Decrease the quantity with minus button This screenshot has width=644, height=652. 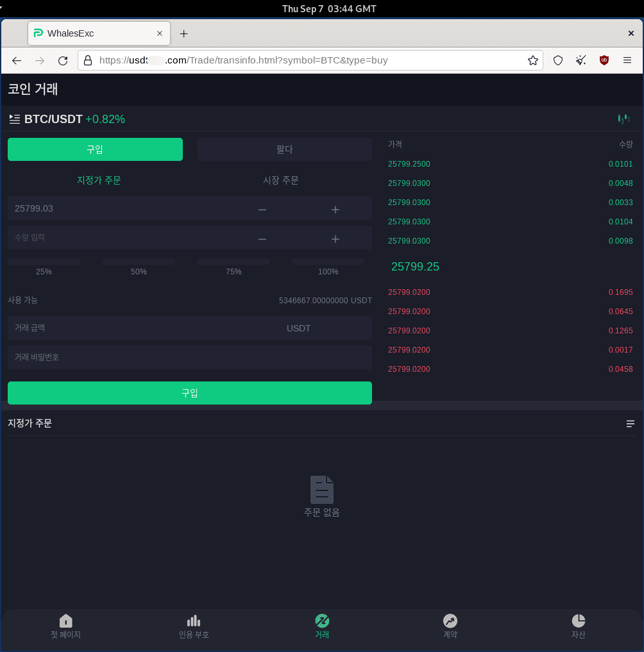click(x=262, y=239)
